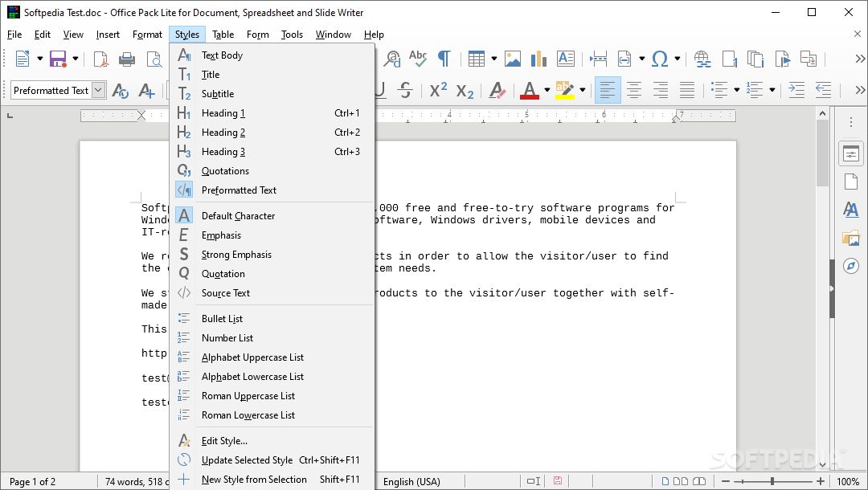The image size is (868, 490).
Task: Expand highlighting color dropdown arrow
Action: click(583, 90)
